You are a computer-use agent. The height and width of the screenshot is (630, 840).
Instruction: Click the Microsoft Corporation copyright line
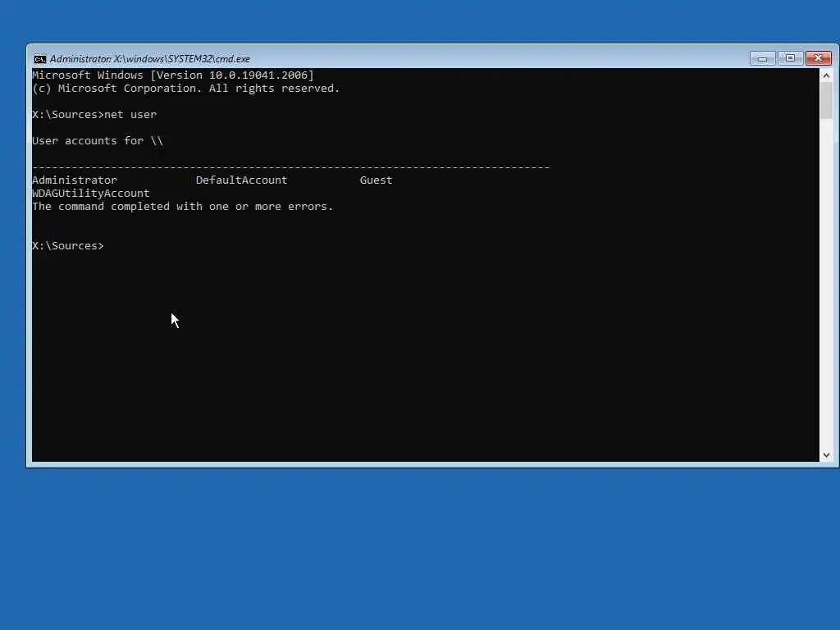point(186,89)
